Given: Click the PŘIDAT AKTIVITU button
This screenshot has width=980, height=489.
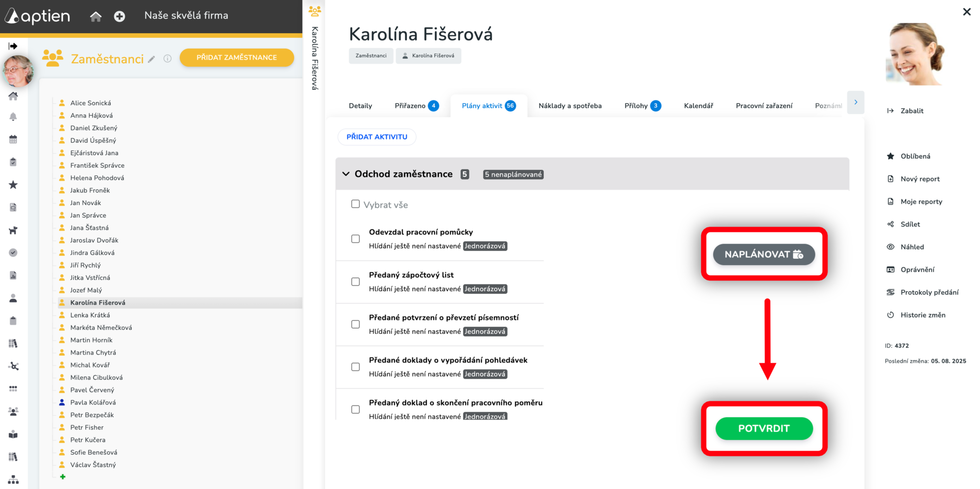Looking at the screenshot, I should point(377,137).
